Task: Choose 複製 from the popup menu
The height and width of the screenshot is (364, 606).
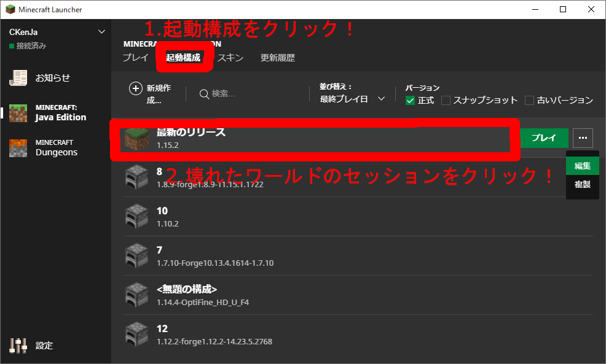Action: [x=583, y=185]
